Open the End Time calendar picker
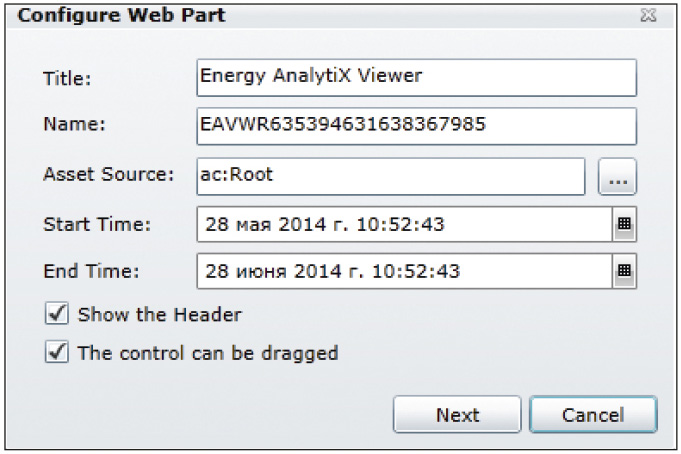The height and width of the screenshot is (454, 681). click(x=625, y=271)
